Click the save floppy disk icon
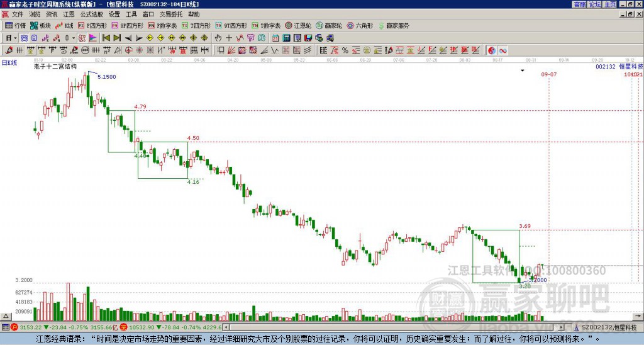Image resolution: width=644 pixels, height=345 pixels. (308, 38)
